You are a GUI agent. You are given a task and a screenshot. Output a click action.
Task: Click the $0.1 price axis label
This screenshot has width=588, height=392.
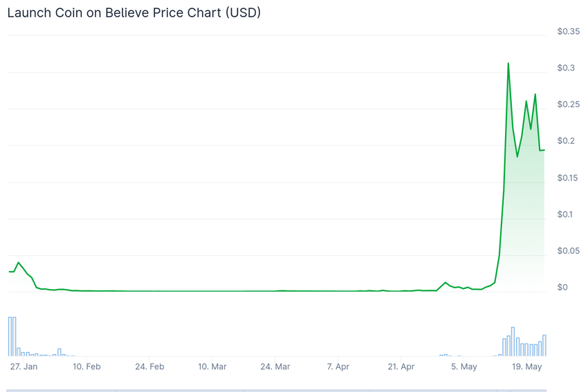(566, 214)
